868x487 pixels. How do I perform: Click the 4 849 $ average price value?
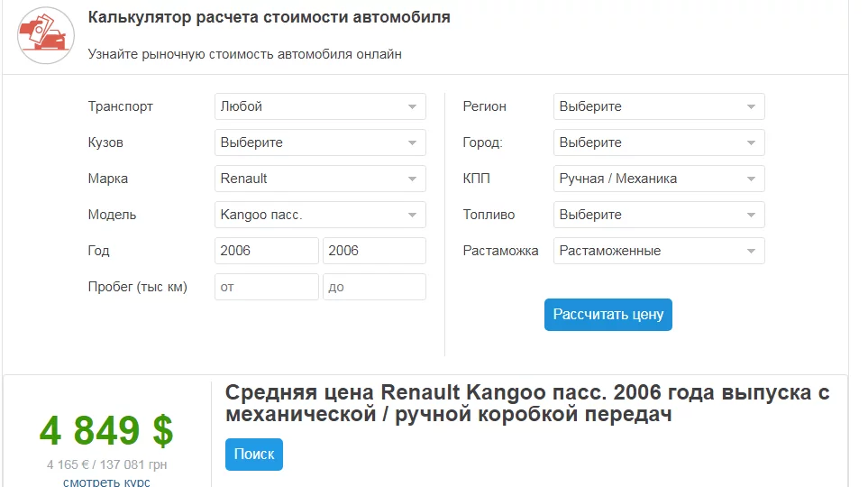106,431
